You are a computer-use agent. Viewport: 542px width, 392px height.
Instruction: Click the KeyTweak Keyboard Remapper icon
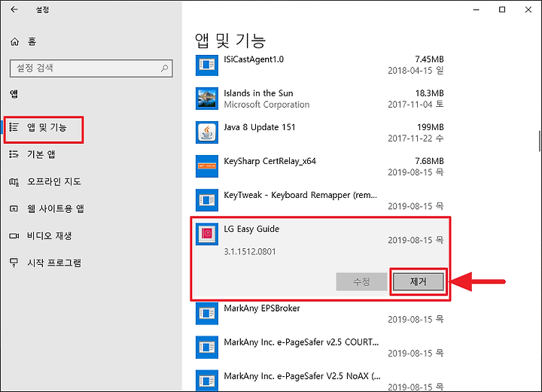207,200
